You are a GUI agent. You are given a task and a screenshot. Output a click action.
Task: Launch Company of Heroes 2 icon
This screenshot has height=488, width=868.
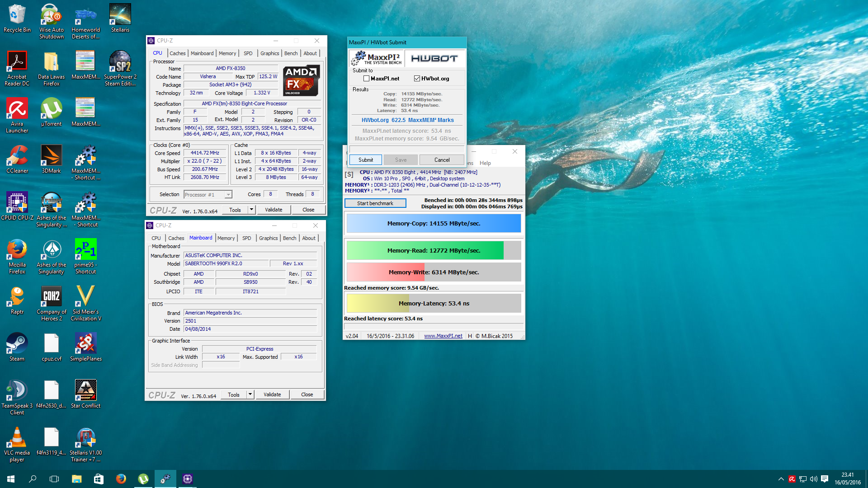coord(52,303)
